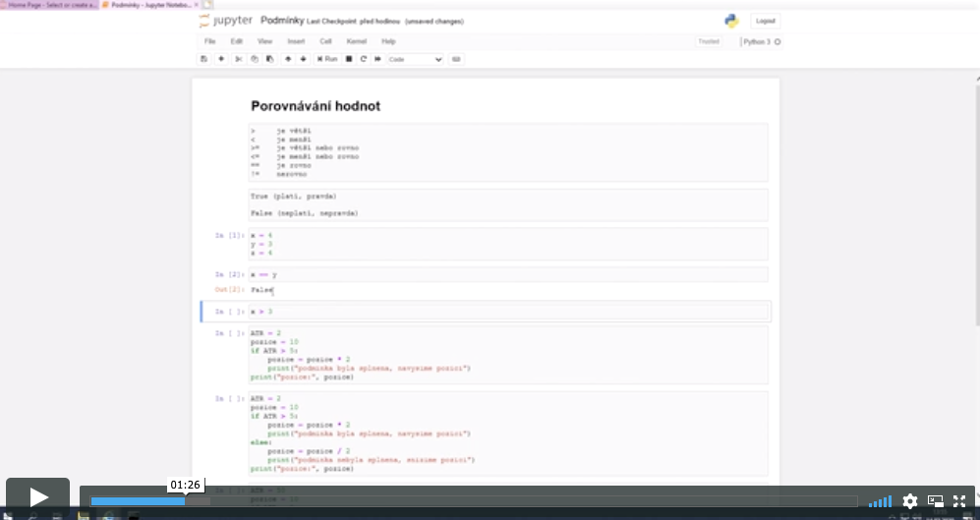Restart kernel and rerun the whole notebook
Image resolution: width=980 pixels, height=520 pixels.
377,59
